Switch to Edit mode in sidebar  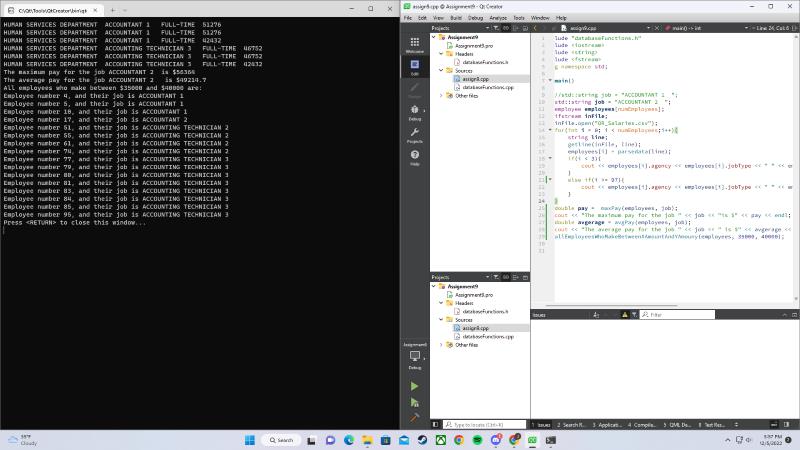tap(415, 67)
